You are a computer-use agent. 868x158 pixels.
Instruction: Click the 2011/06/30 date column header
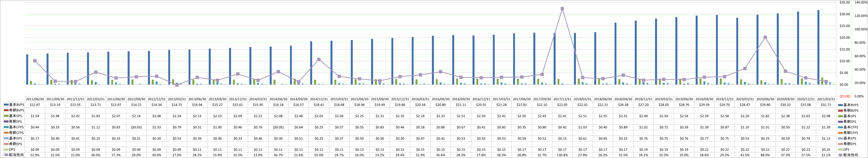[x=35, y=99]
